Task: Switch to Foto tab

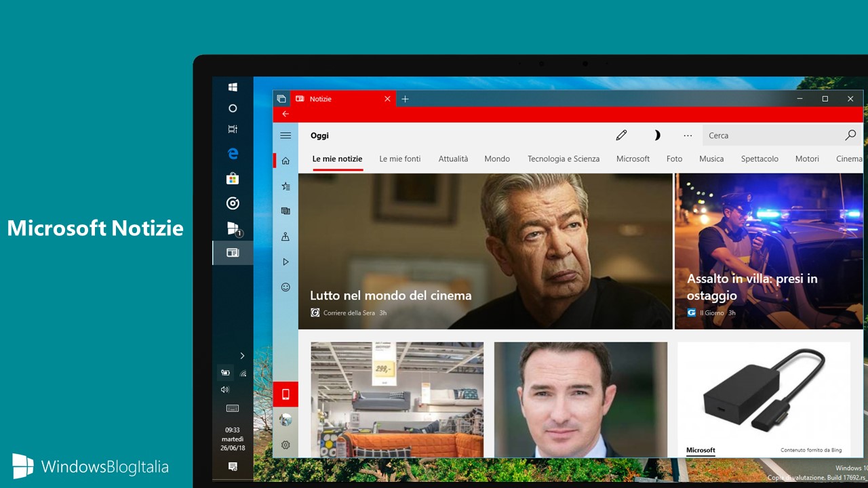Action: 675,159
